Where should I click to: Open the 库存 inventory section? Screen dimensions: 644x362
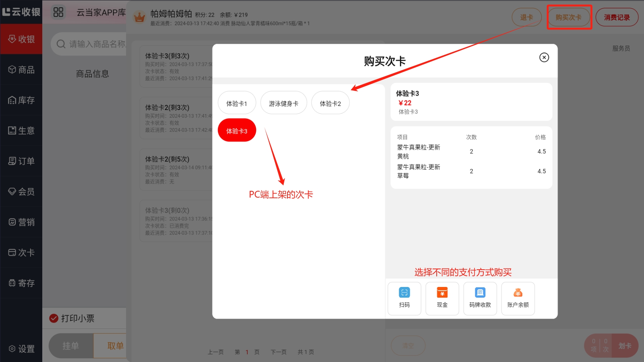pos(21,100)
